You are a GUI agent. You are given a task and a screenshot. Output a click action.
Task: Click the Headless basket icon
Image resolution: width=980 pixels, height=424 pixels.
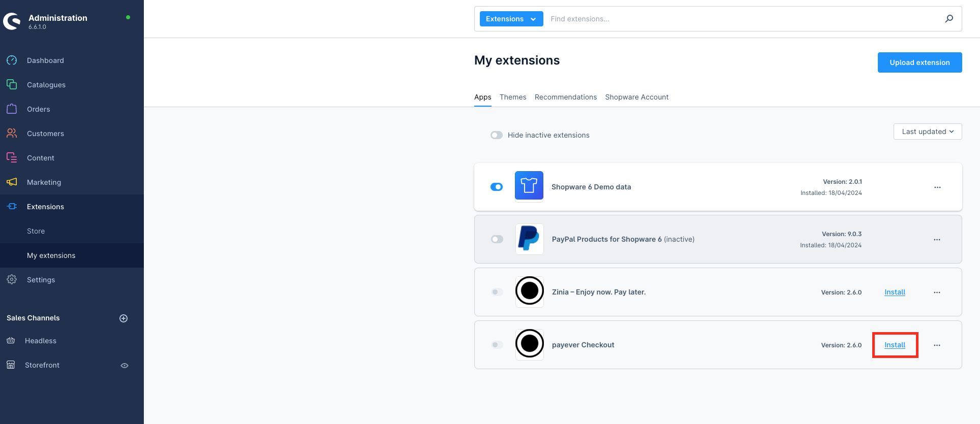11,341
